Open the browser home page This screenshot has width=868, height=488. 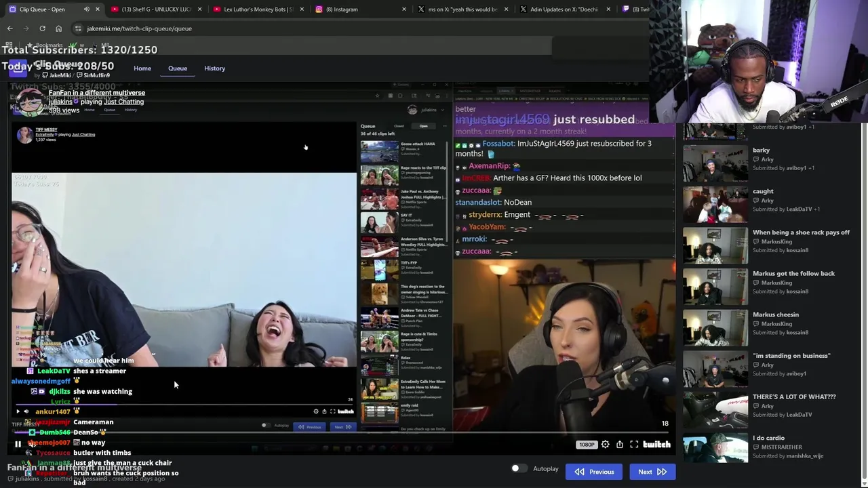tap(58, 28)
